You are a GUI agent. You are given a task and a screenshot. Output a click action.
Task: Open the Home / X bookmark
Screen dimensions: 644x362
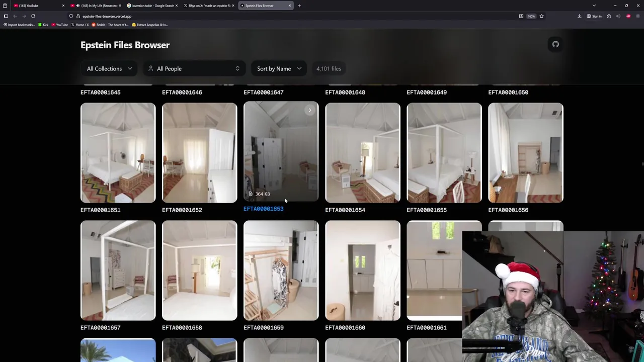coord(79,25)
